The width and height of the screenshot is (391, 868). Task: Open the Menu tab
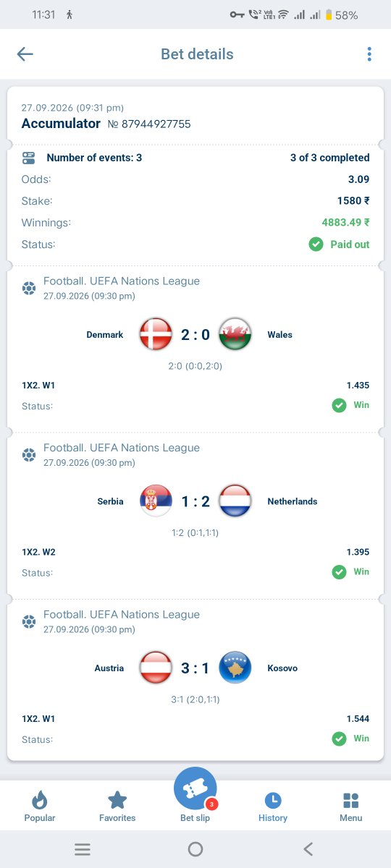coord(351,806)
